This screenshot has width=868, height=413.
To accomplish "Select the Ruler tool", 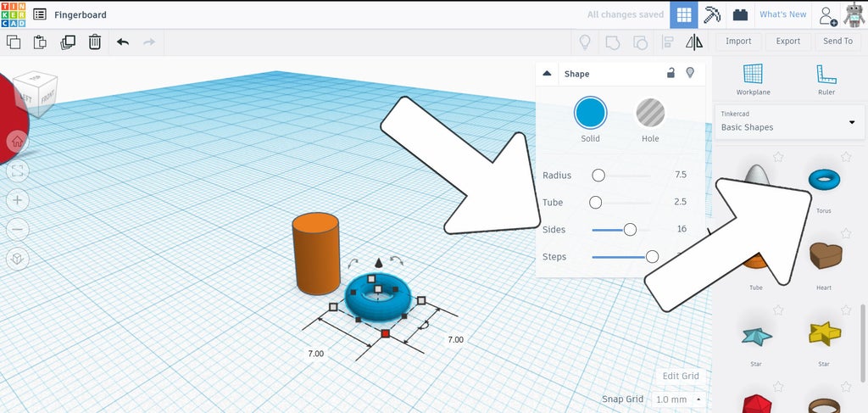I will pos(826,79).
